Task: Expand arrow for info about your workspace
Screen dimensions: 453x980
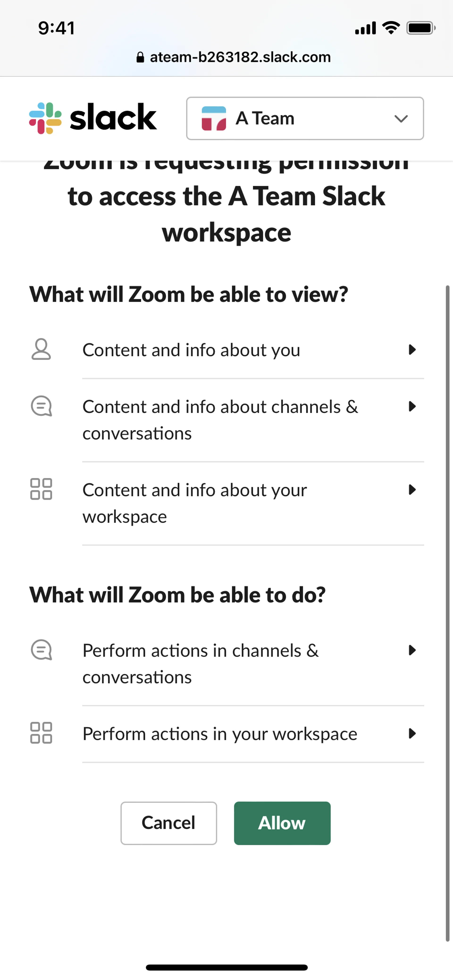Action: pos(412,490)
